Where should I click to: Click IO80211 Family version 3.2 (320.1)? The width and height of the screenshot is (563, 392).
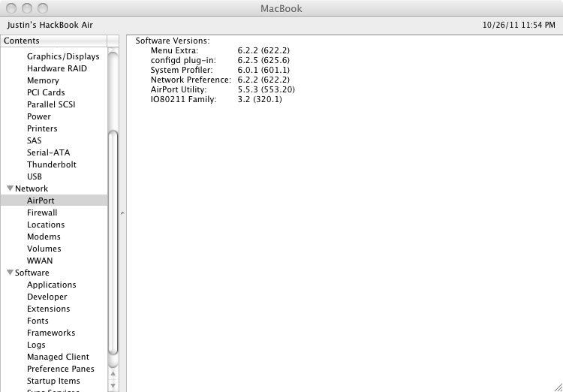click(x=260, y=99)
